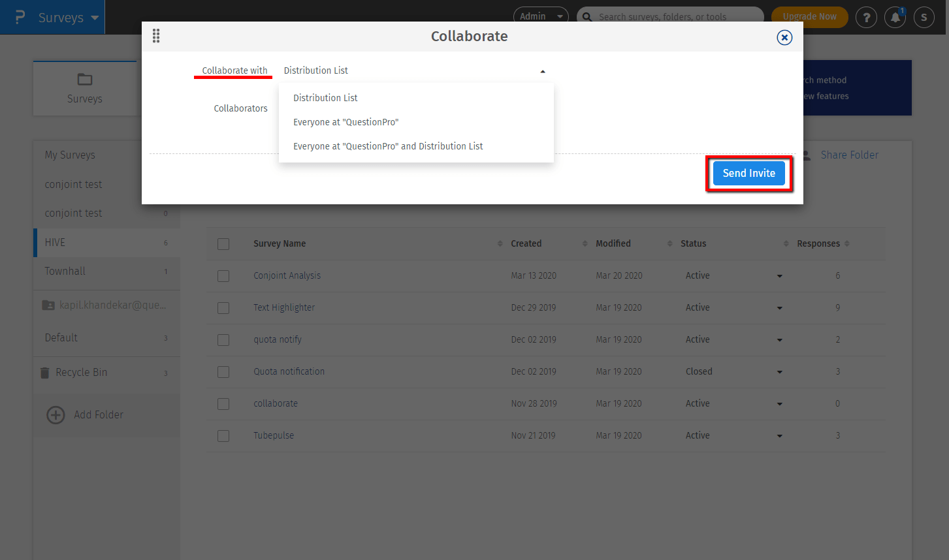Viewport: 949px width, 560px height.
Task: Check the Text Highlighter survey checkbox
Action: [223, 308]
